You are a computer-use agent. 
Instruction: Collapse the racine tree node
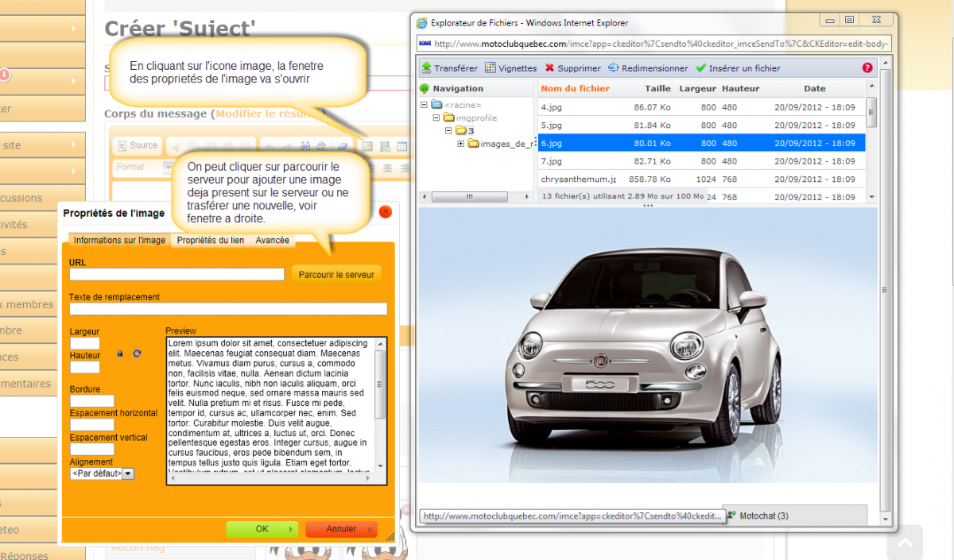click(x=425, y=105)
